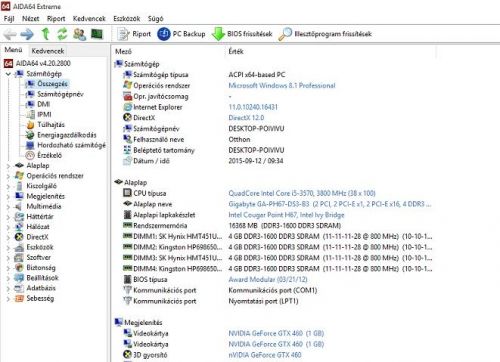
Task: Open Intel Cougar Point H67 chipset link
Action: coord(286,215)
